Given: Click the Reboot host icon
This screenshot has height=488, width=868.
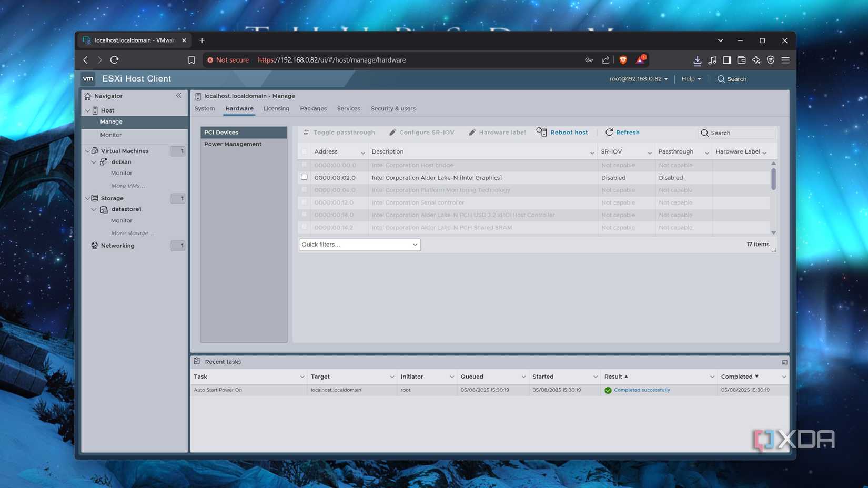Looking at the screenshot, I should coord(541,132).
